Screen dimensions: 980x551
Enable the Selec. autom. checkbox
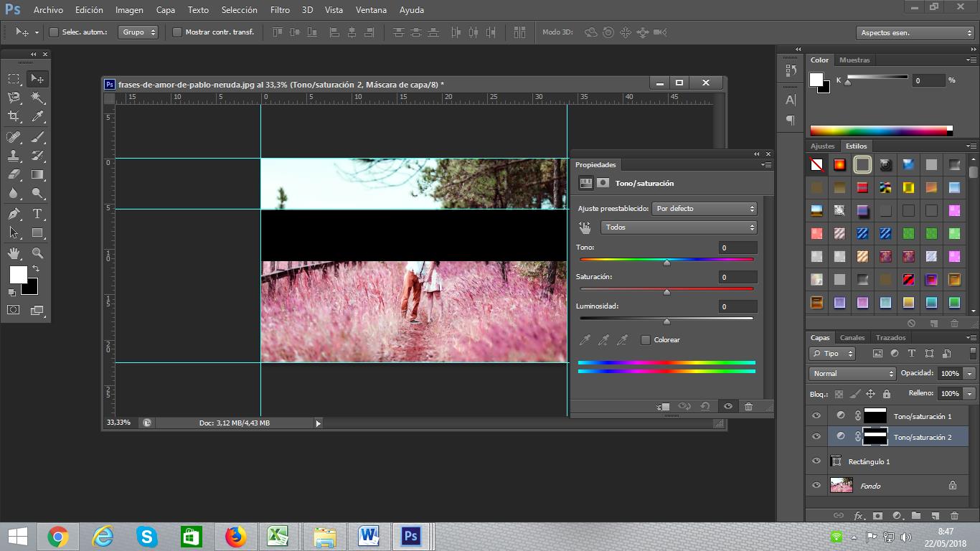(x=54, y=32)
